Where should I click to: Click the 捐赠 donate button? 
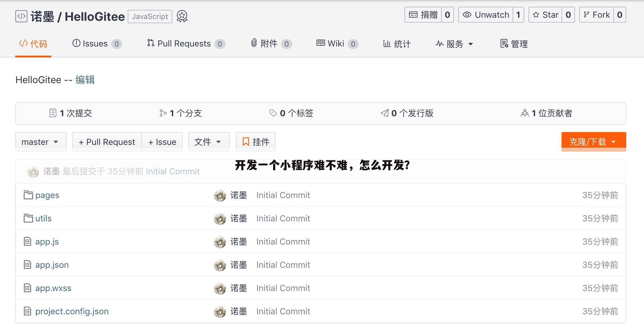point(423,15)
